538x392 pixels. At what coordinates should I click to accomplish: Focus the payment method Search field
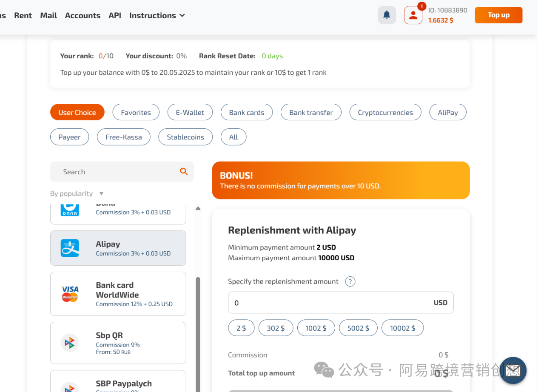[x=122, y=171]
